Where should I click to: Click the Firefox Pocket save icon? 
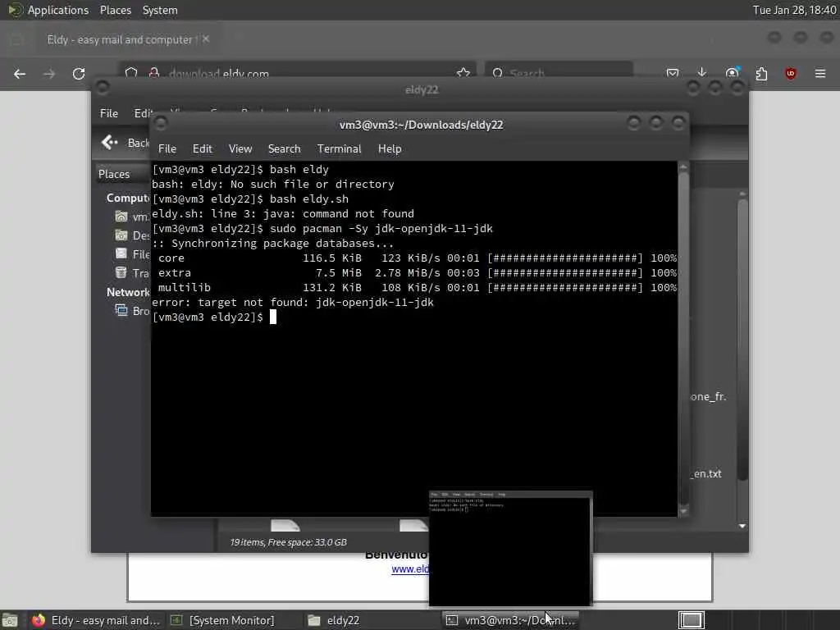pyautogui.click(x=673, y=73)
